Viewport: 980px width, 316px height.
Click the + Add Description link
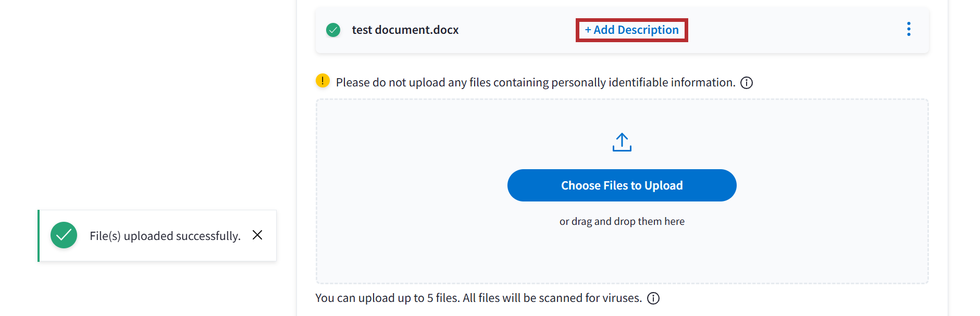click(631, 30)
